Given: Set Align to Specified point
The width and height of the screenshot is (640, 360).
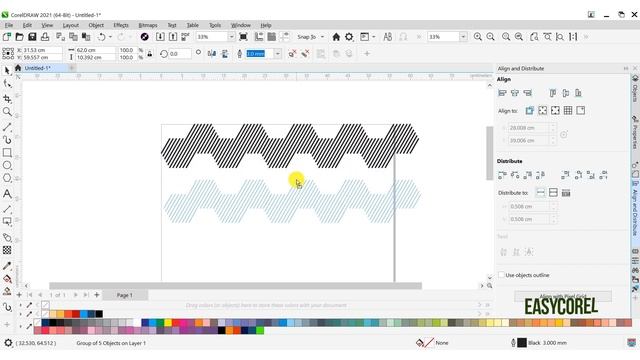Looking at the screenshot, I should click(580, 110).
